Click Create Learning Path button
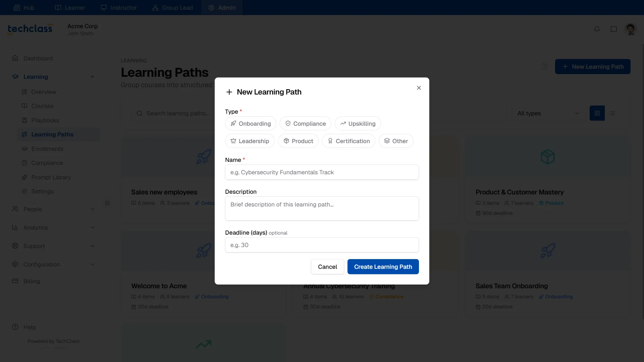This screenshot has height=362, width=644. (383, 267)
